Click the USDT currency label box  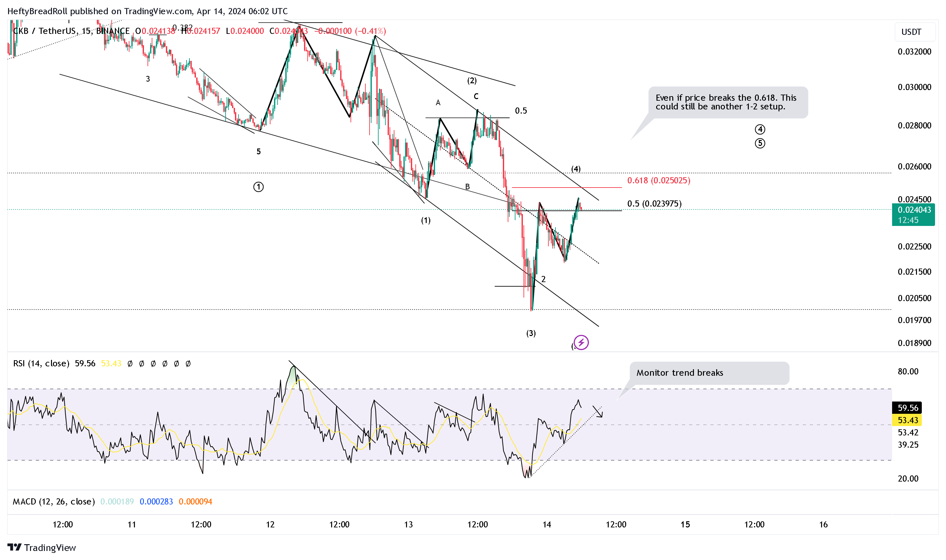pos(915,32)
